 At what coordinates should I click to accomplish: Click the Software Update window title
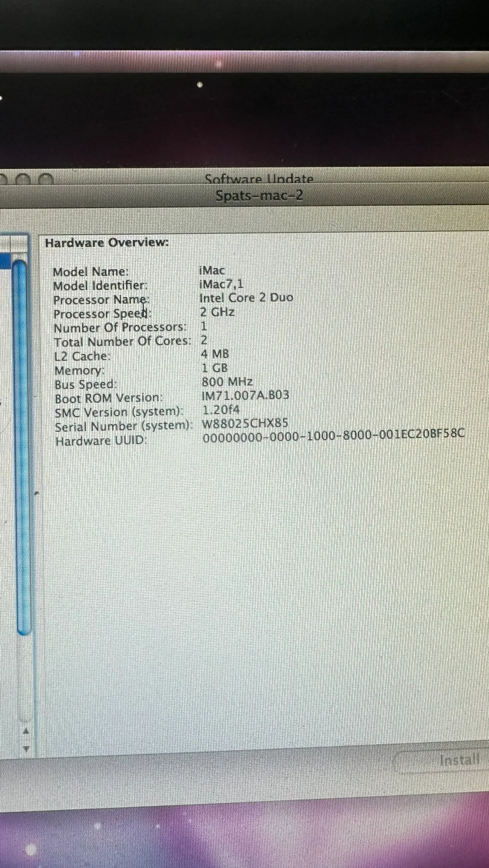tap(259, 179)
